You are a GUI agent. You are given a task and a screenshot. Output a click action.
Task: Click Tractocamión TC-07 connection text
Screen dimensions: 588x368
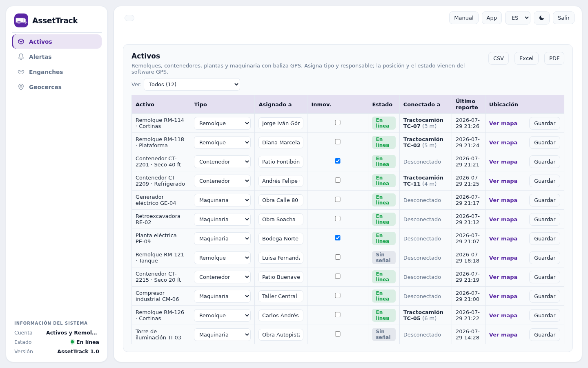(x=423, y=123)
